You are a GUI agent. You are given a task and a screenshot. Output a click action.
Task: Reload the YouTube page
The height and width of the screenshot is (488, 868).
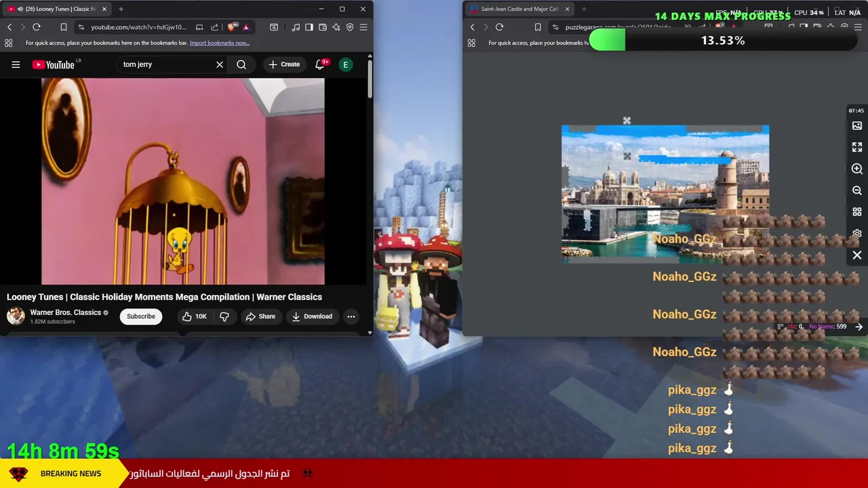(x=37, y=27)
